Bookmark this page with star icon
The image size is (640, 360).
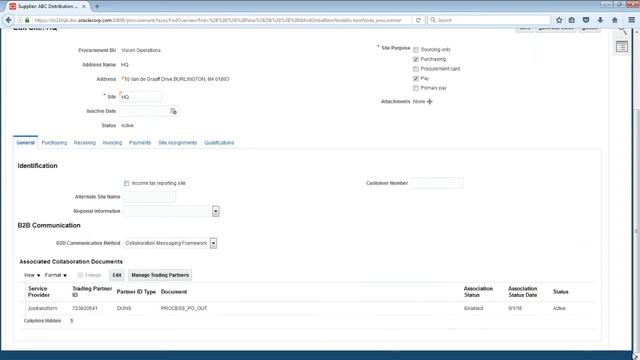(x=559, y=20)
